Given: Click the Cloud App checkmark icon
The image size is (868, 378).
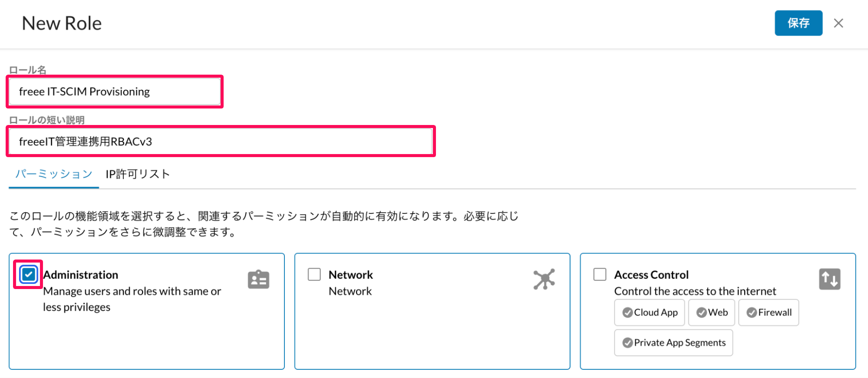Looking at the screenshot, I should (627, 312).
